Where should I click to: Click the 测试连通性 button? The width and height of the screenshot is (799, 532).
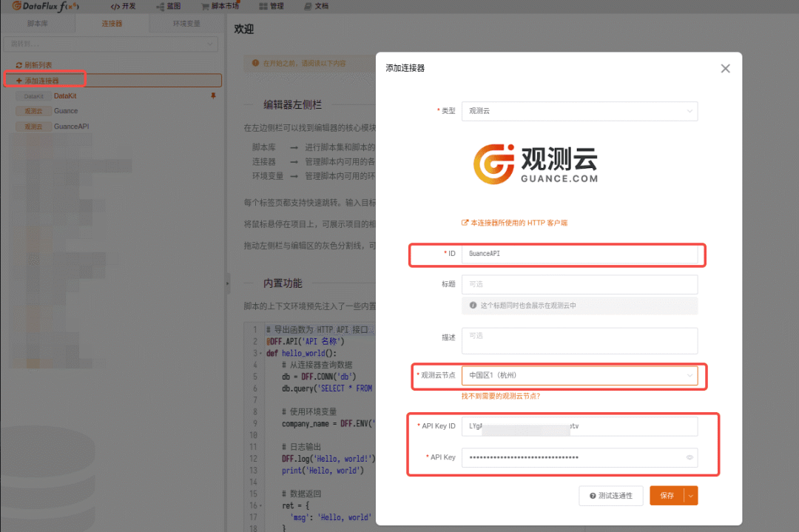pos(610,495)
